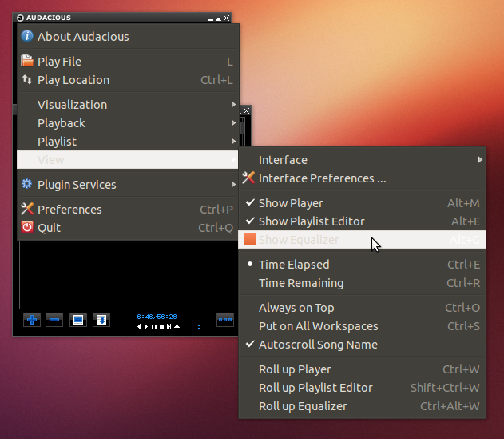Skip to next track in playlist editor
This screenshot has height=439, width=504.
[x=169, y=327]
